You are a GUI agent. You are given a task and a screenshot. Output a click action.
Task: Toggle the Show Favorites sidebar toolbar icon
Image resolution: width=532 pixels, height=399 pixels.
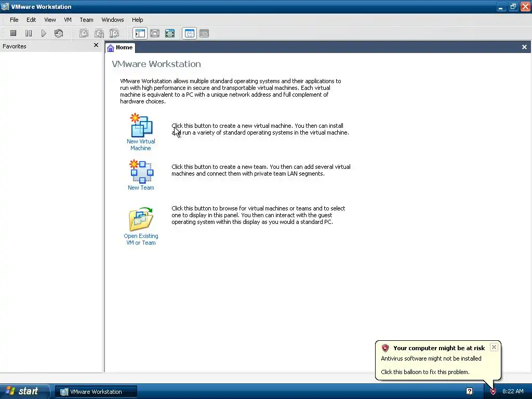click(140, 33)
